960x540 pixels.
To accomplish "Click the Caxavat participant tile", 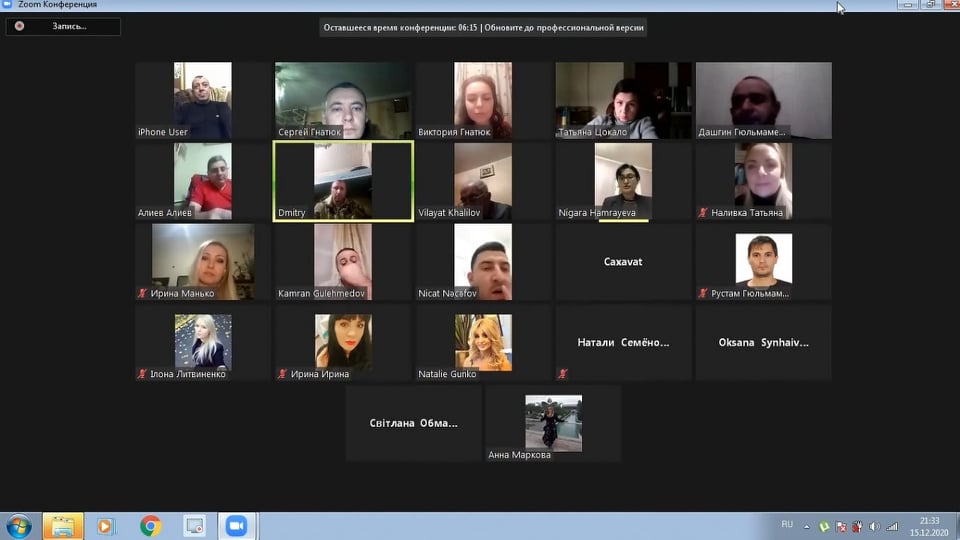I will [x=623, y=262].
